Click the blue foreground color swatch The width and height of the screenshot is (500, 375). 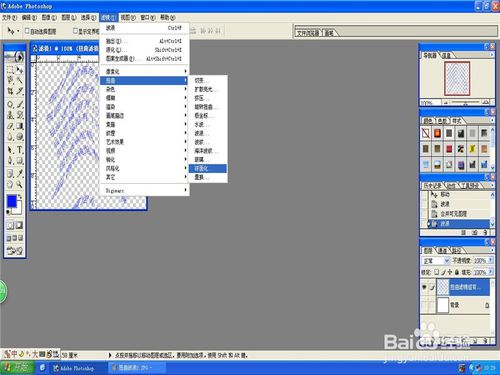(11, 201)
